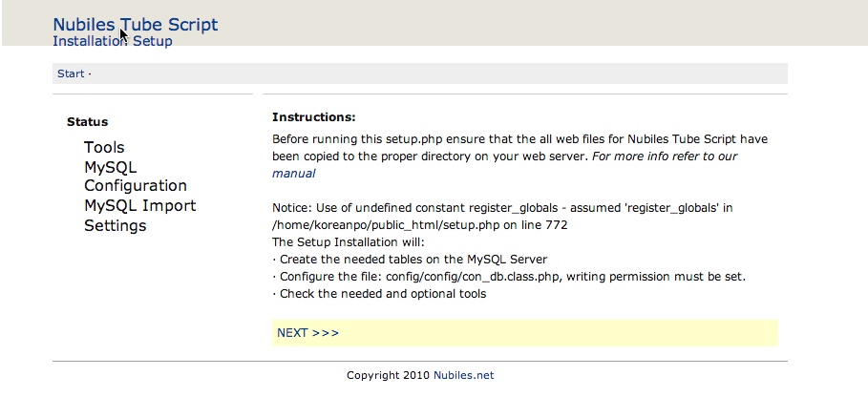Open the Nubiles.net footer link
The width and height of the screenshot is (868, 418).
pos(463,375)
